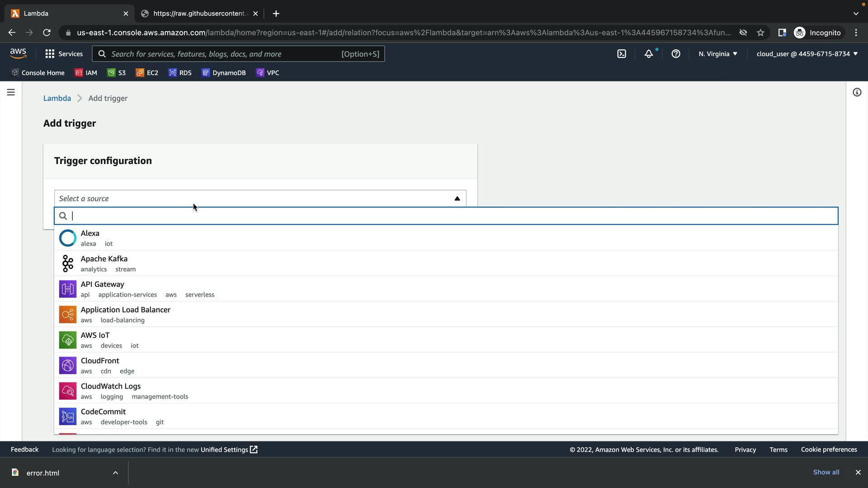868x488 pixels.
Task: Click Show all downloads
Action: click(826, 472)
